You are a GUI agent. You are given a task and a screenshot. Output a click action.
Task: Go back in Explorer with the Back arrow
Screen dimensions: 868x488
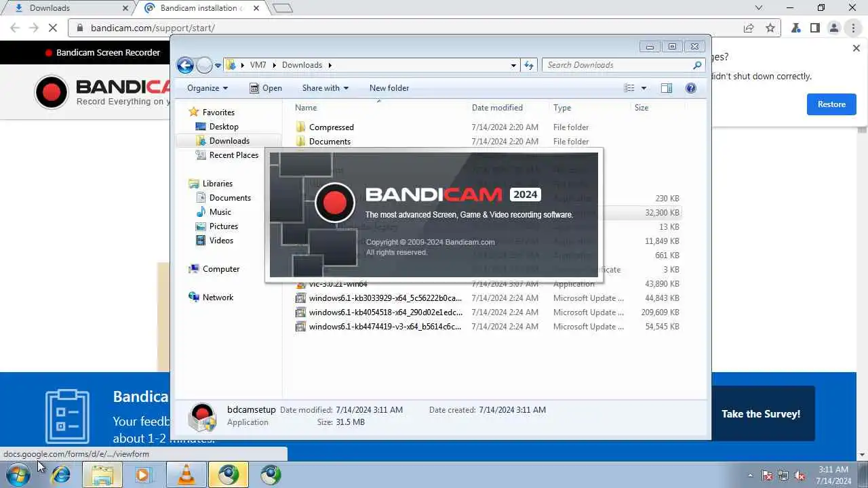[x=185, y=65]
